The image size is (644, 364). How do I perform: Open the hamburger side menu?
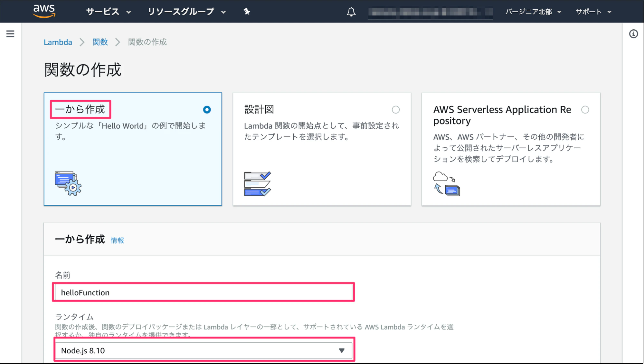click(x=10, y=34)
